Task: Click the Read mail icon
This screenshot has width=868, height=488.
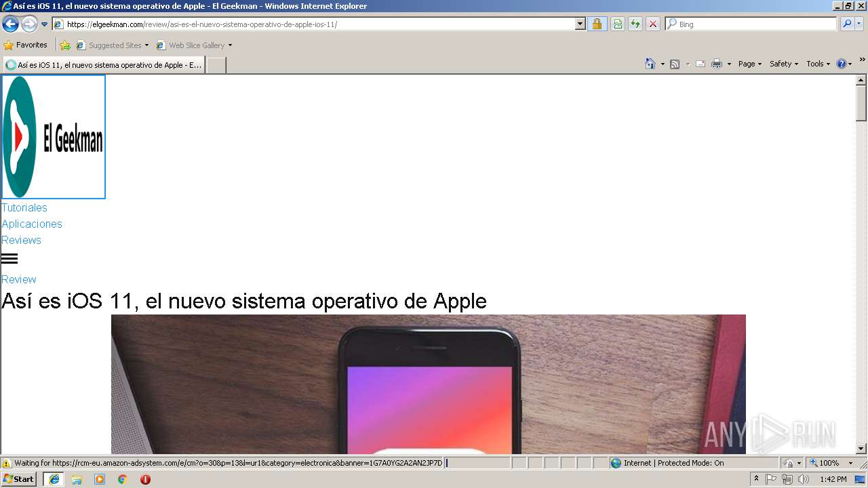Action: coord(701,64)
